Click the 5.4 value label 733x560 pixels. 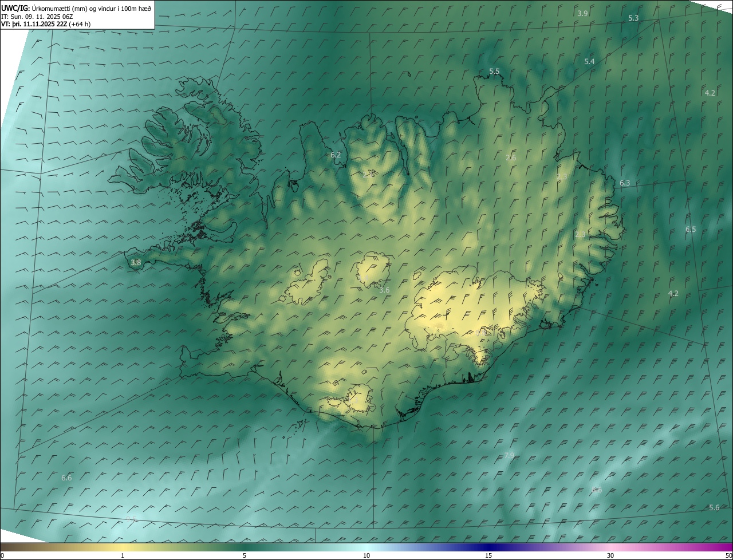tap(589, 61)
